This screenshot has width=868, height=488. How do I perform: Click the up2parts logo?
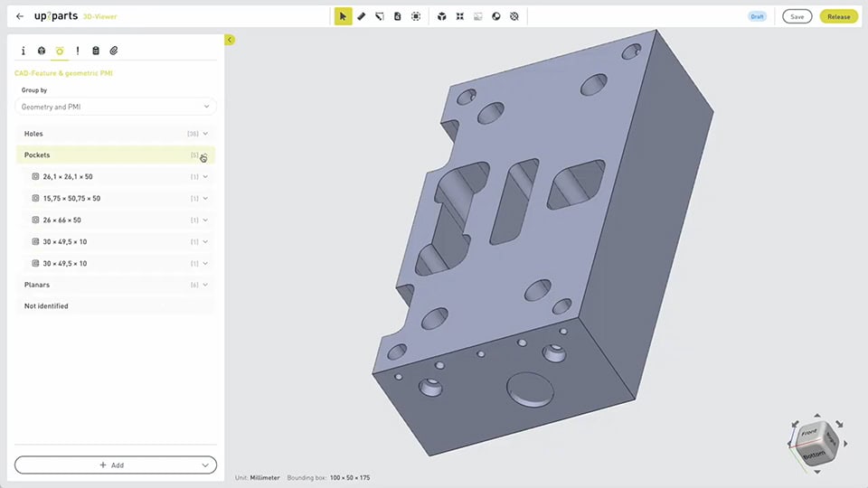56,16
